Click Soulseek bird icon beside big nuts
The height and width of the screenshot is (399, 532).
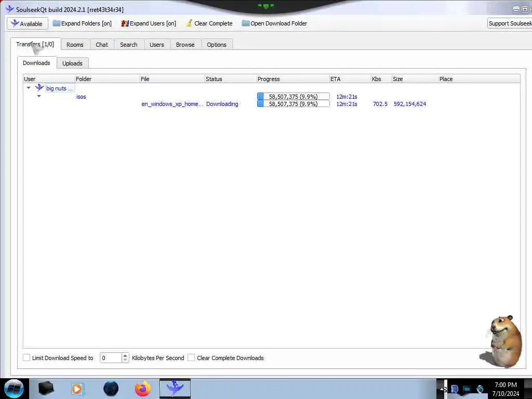(39, 87)
